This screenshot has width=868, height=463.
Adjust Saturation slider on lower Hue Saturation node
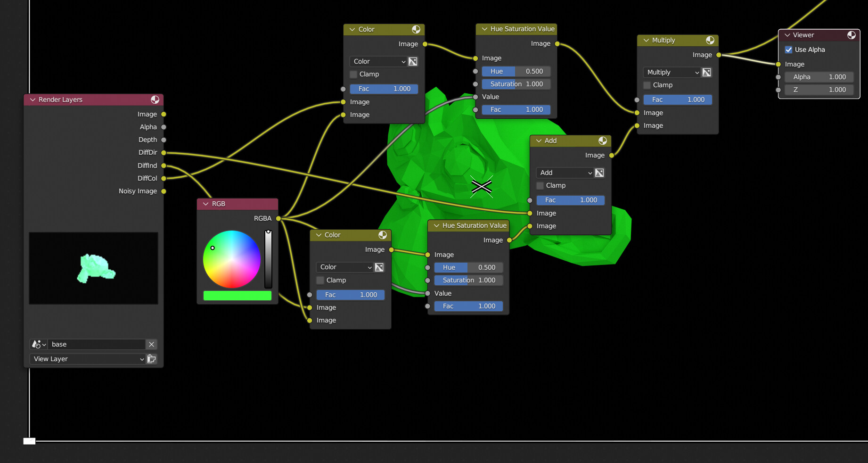[468, 280]
